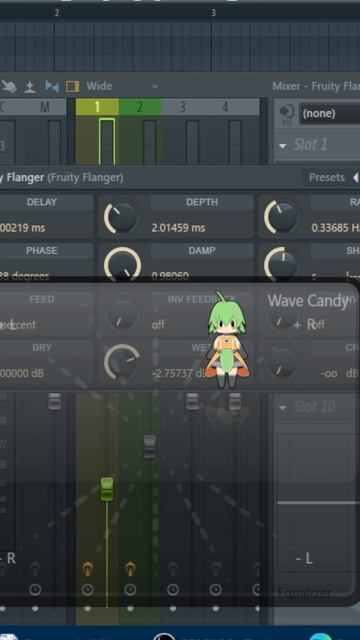Click the clock latency icon under track 1
The image size is (360, 640).
coord(87,589)
